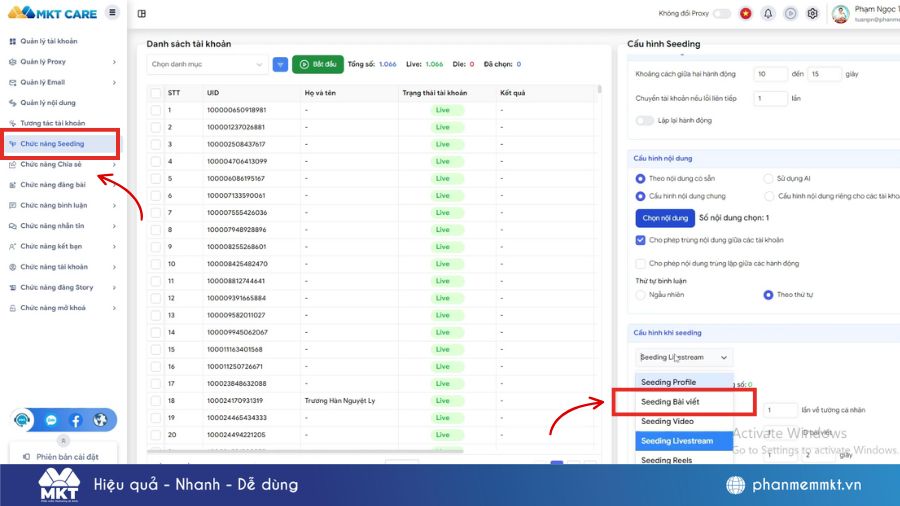
Task: Click the Chọn nội dung button
Action: 665,218
